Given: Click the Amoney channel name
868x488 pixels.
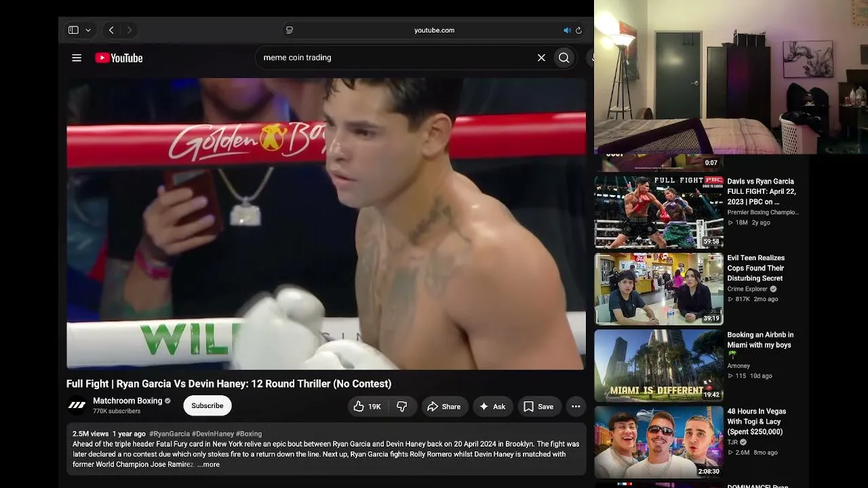Looking at the screenshot, I should point(738,366).
